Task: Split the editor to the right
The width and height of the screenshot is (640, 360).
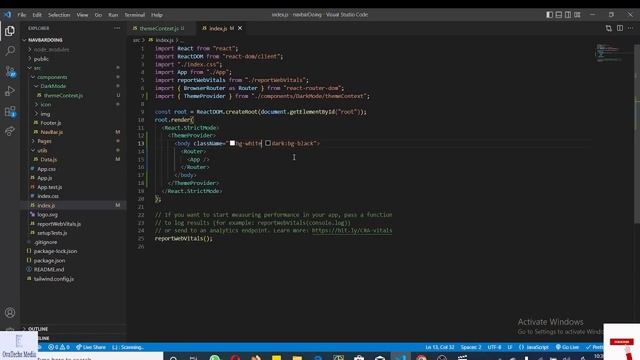Action: (620, 28)
